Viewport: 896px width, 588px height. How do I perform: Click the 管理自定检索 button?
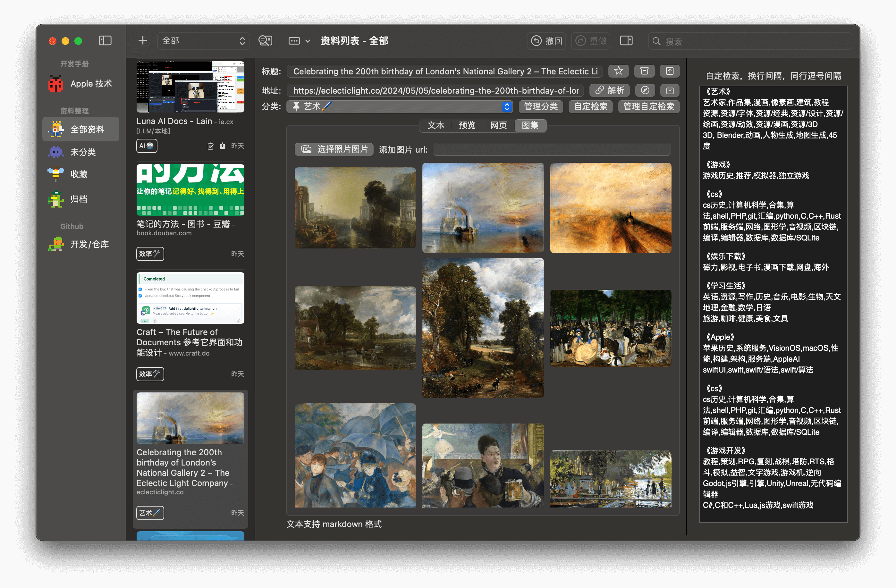coord(649,106)
